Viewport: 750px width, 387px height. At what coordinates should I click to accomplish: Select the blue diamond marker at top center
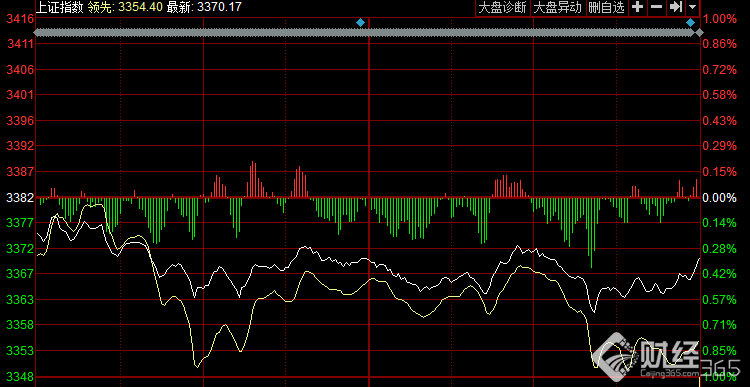point(361,22)
